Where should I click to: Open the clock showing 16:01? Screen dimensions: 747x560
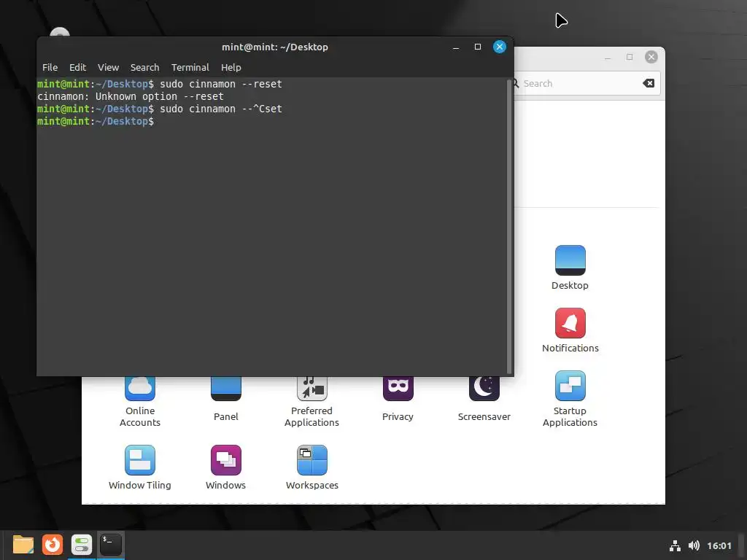coord(719,545)
